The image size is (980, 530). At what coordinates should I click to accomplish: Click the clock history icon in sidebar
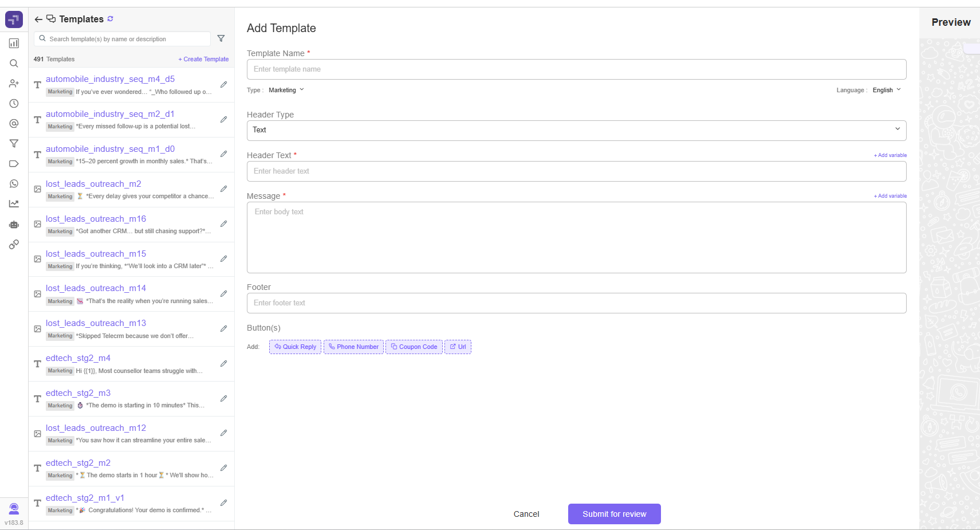click(x=14, y=104)
